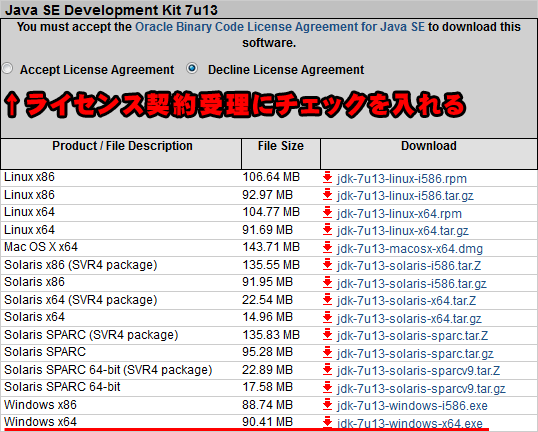Download jdk-7u13-solaris-sparc.tar.gz file link
Image resolution: width=538 pixels, height=432 pixels.
coord(415,354)
